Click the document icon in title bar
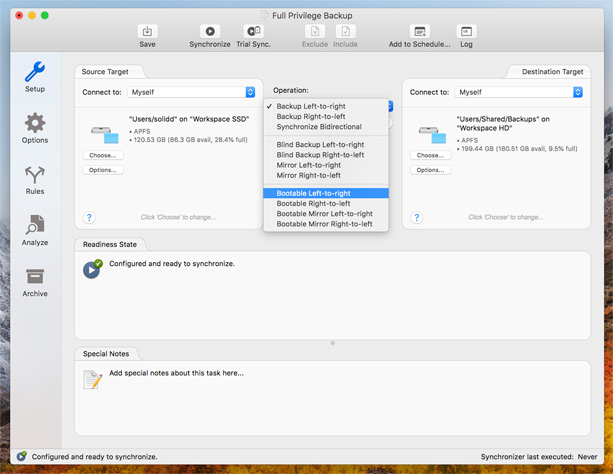The height and width of the screenshot is (474, 613). 265,16
